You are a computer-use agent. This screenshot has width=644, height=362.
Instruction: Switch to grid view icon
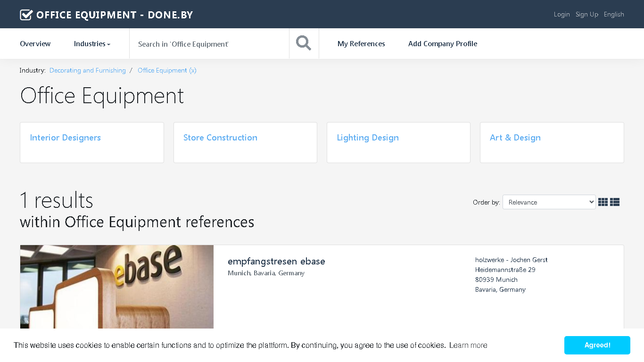coord(603,202)
